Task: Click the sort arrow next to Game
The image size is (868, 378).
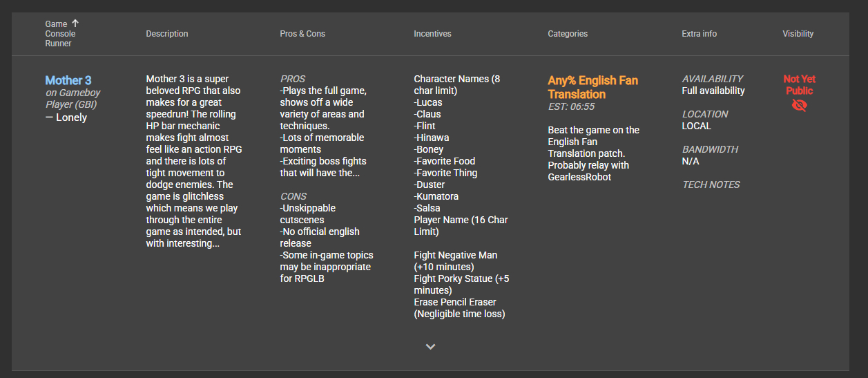Action: click(x=75, y=23)
